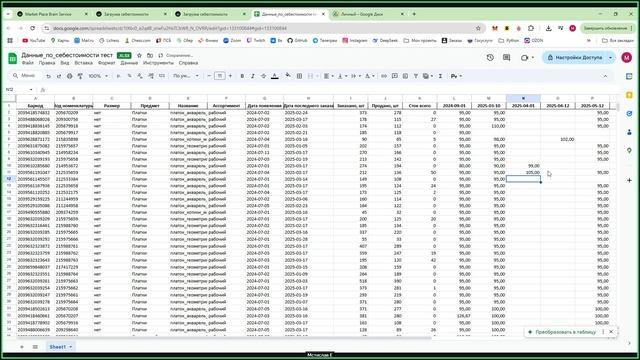The height and width of the screenshot is (360, 640).
Task: Click the font size input box
Action: [220, 76]
